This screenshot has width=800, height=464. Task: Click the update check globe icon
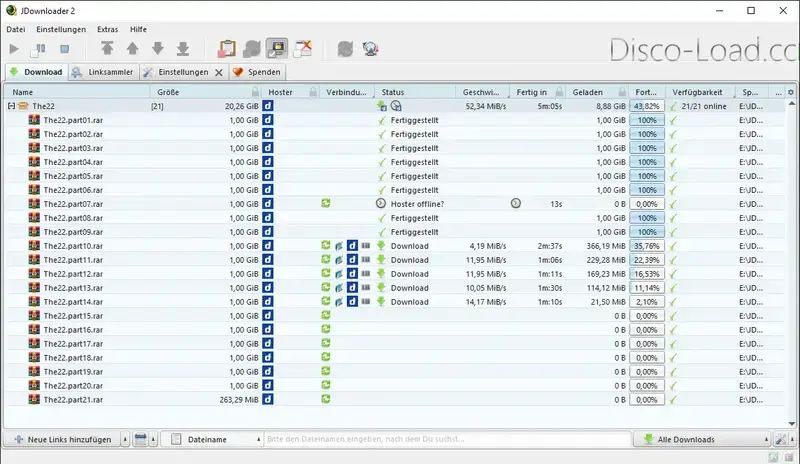(x=370, y=49)
